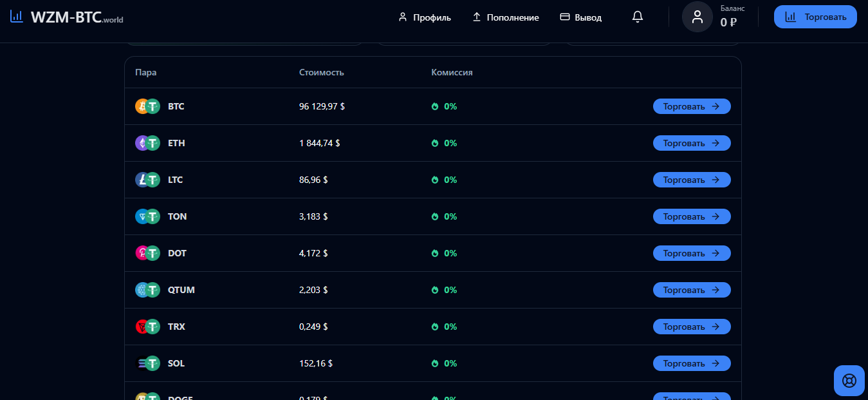Viewport: 868px width, 400px height.
Task: Click the price 1 844,74 $
Action: pyautogui.click(x=320, y=143)
